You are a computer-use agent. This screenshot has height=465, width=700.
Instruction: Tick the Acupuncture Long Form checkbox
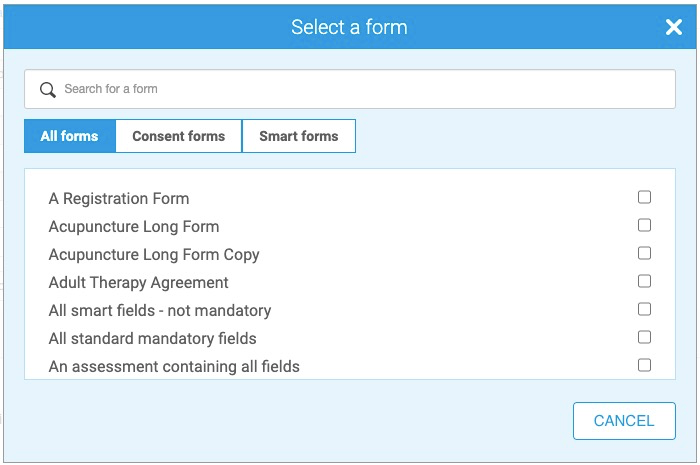point(644,226)
